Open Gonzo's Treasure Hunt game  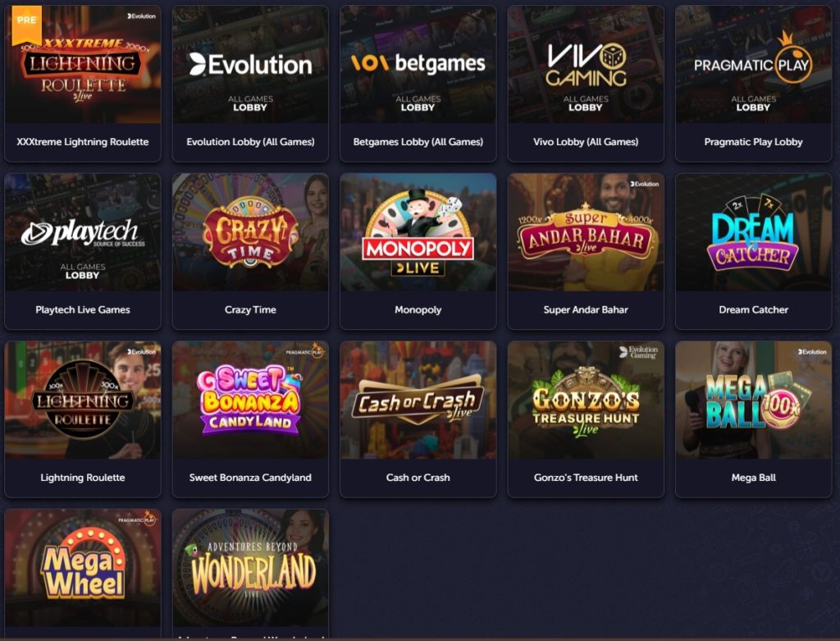(586, 419)
